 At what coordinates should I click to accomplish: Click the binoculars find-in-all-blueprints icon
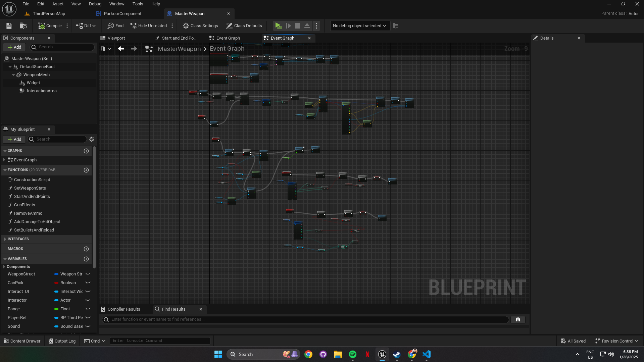pyautogui.click(x=517, y=319)
